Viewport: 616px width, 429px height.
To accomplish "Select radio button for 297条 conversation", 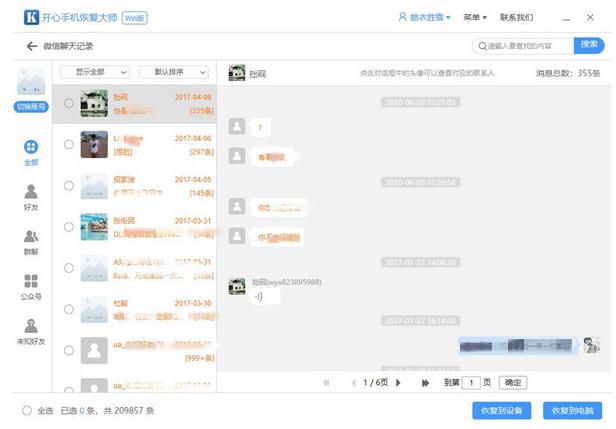I will click(69, 145).
